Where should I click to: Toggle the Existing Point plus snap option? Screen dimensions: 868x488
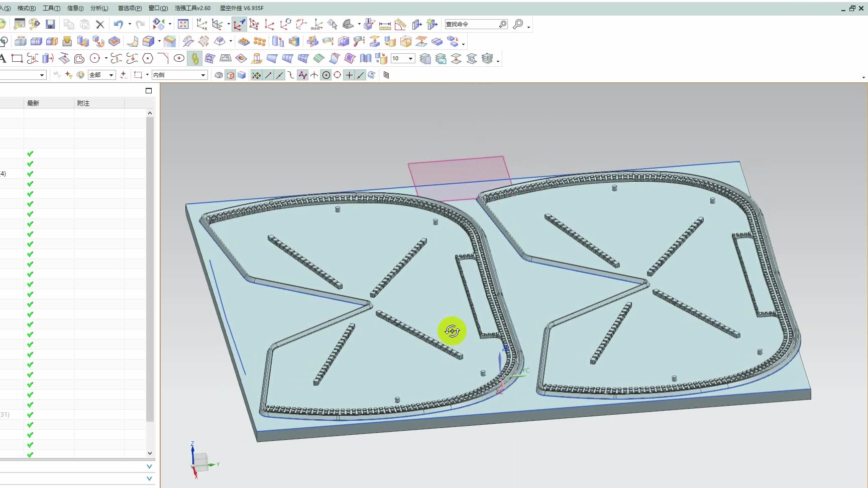coord(349,75)
